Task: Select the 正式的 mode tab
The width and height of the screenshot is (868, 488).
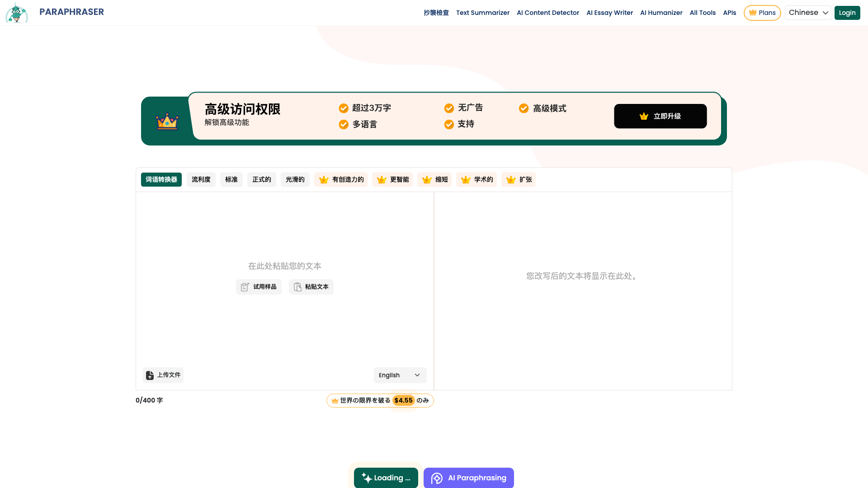Action: 262,179
